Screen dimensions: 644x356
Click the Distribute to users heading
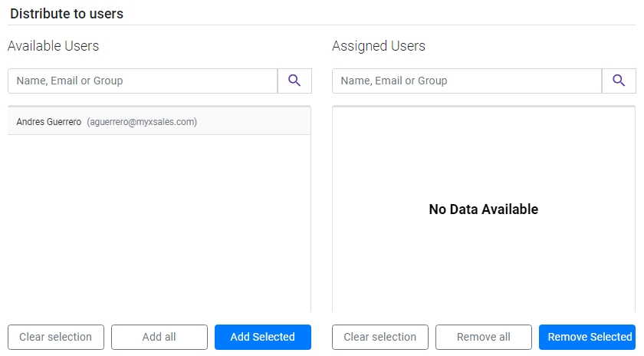(x=67, y=14)
